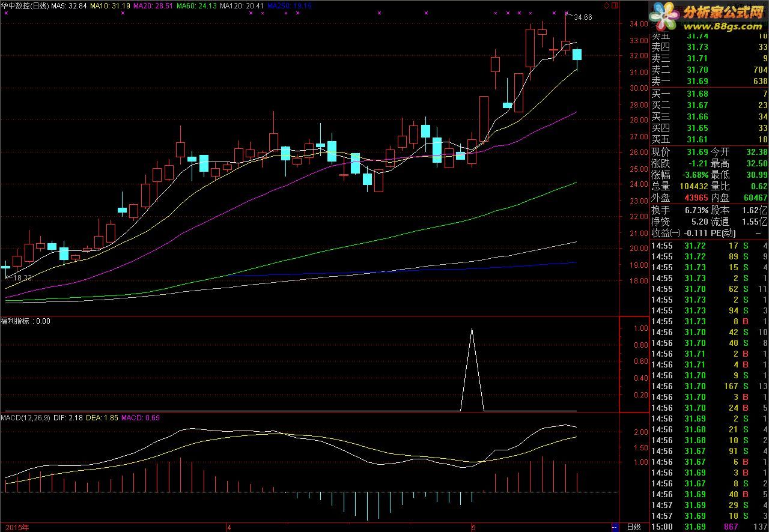Select the 15:00 closing tick with volume 867

pos(710,527)
